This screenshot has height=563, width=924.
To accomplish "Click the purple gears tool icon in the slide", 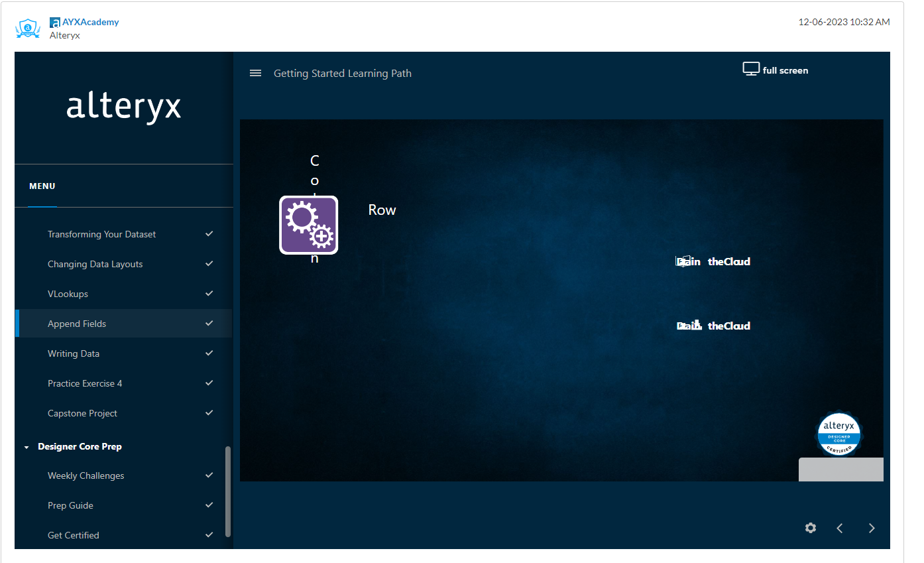I will [309, 225].
